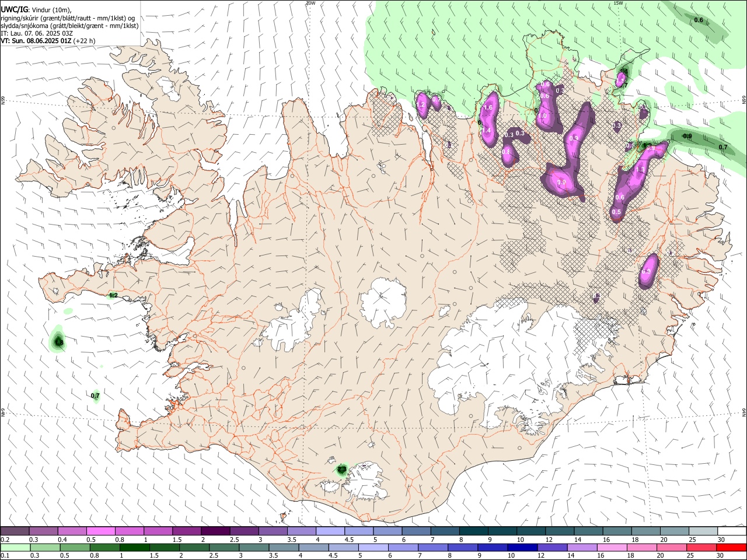This screenshot has height=560, width=747.
Task: Click the '30' label under the white swatch
Action: coord(721,540)
